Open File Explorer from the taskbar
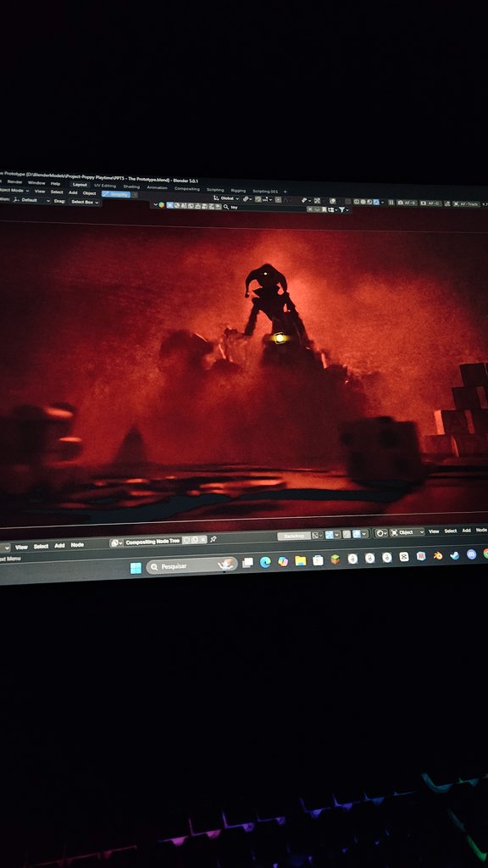This screenshot has height=868, width=488. (301, 561)
